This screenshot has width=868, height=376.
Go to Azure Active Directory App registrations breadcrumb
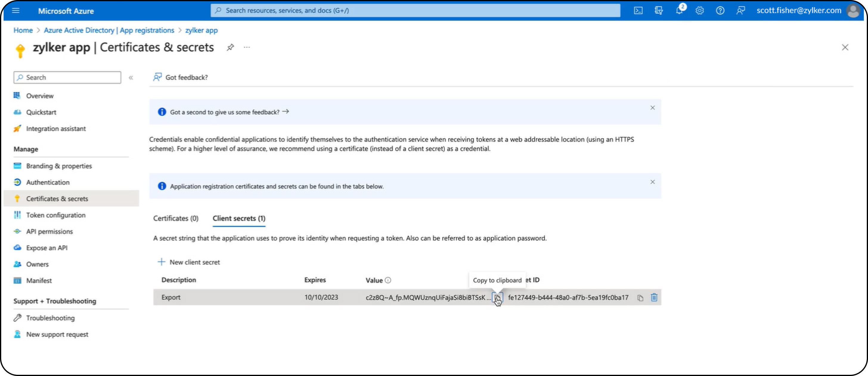[x=109, y=30]
